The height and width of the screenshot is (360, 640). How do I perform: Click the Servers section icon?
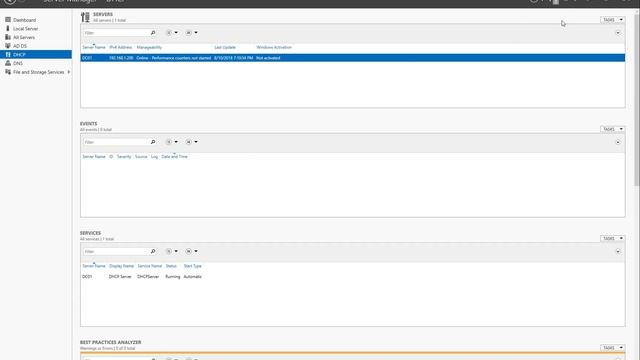tap(85, 17)
